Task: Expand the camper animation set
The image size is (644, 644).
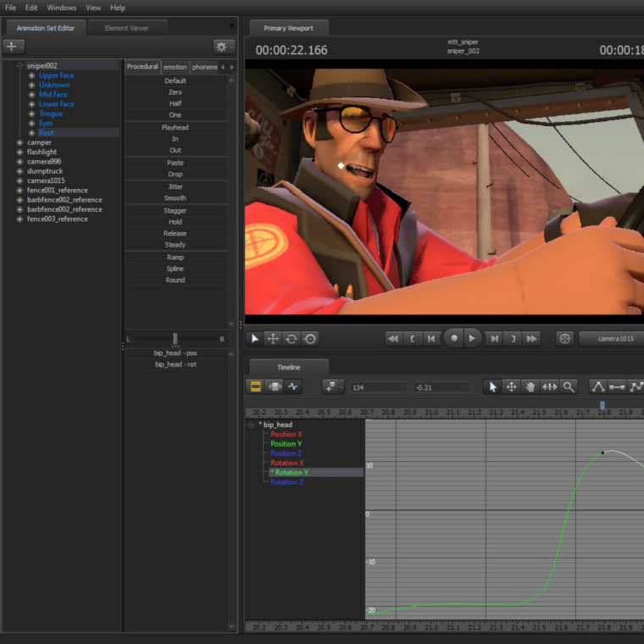Action: 19,142
